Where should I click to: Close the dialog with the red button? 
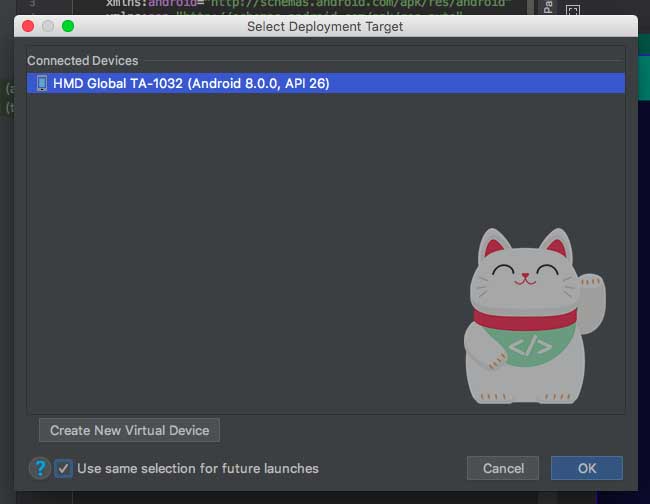pyautogui.click(x=28, y=26)
